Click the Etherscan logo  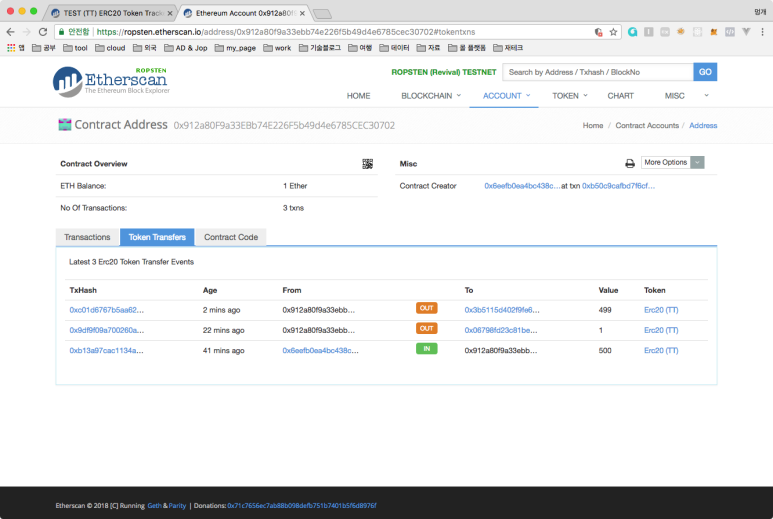coord(111,81)
